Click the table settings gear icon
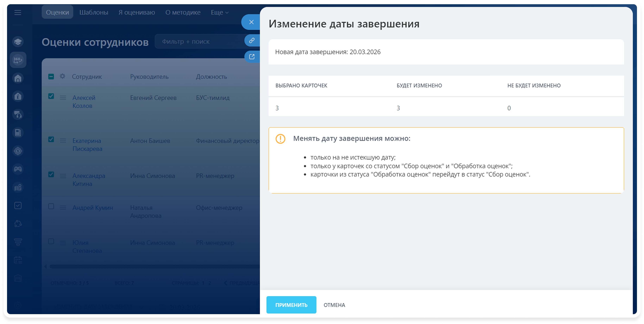 point(62,76)
